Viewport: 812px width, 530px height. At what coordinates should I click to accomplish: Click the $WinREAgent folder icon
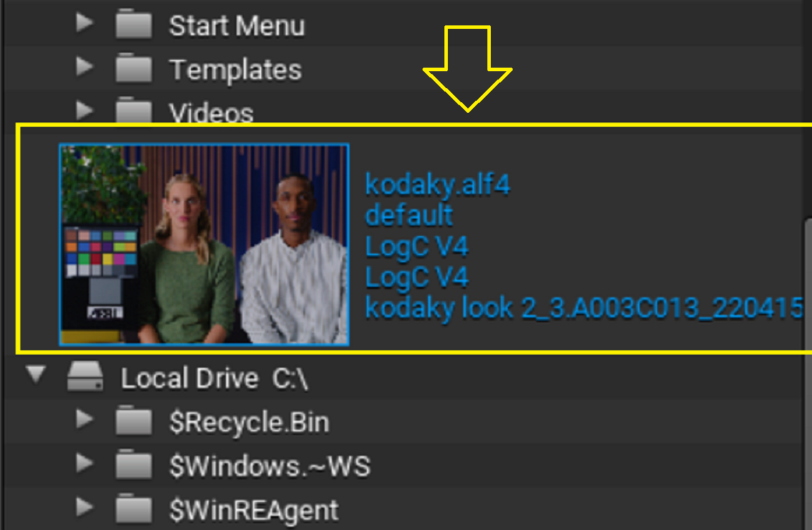[x=134, y=508]
